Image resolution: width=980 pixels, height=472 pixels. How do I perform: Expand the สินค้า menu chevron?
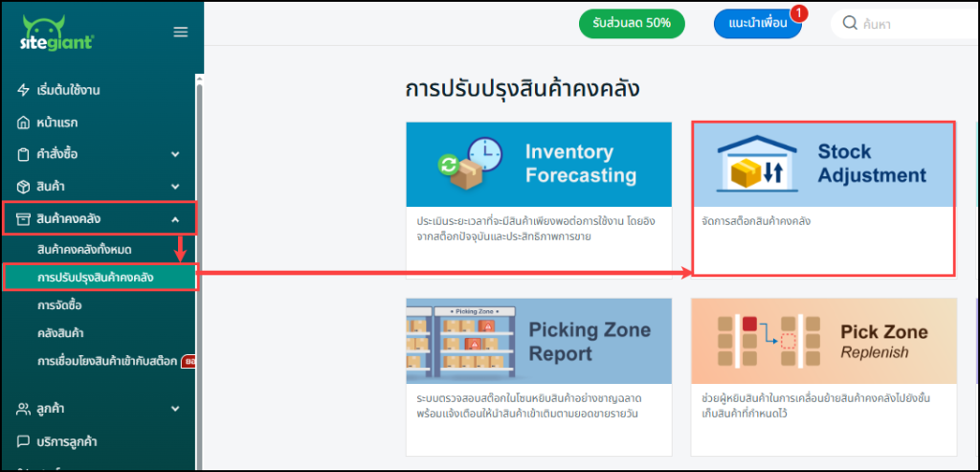175,186
